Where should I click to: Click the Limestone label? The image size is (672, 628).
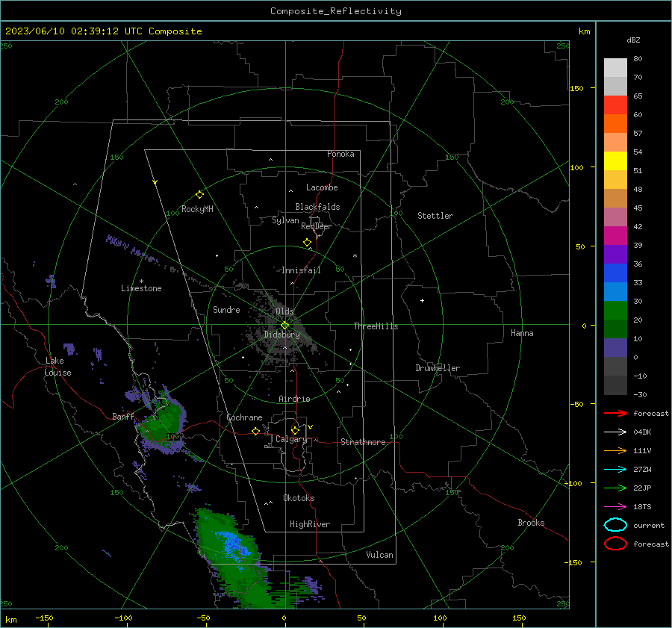[x=141, y=288]
